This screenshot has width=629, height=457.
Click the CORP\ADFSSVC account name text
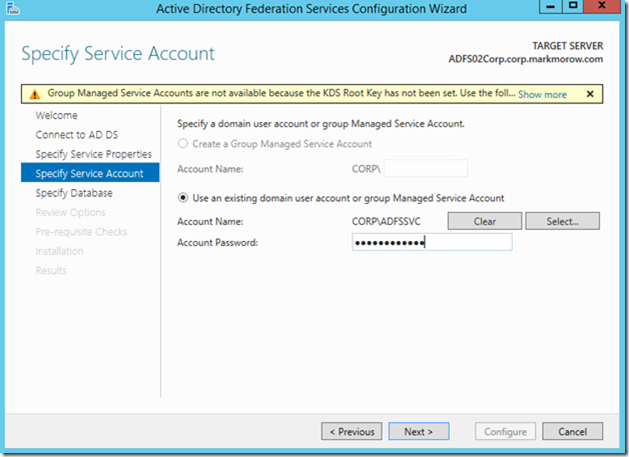386,221
